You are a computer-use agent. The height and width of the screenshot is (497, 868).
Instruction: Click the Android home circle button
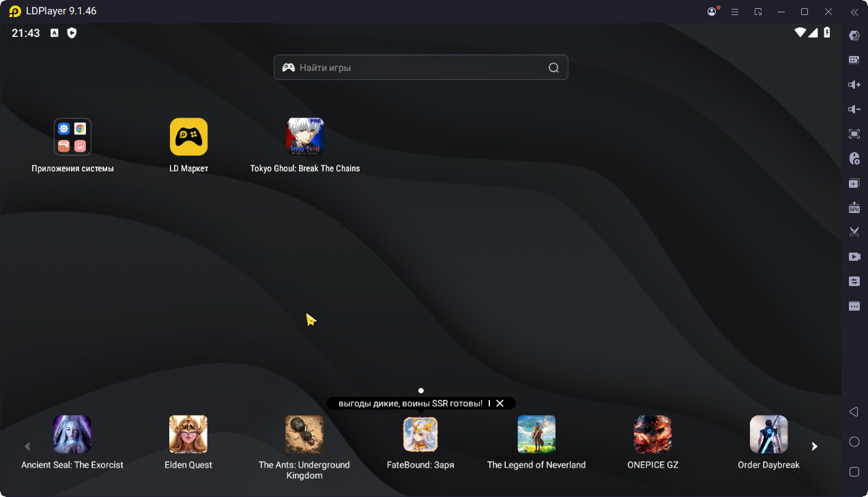(x=854, y=442)
